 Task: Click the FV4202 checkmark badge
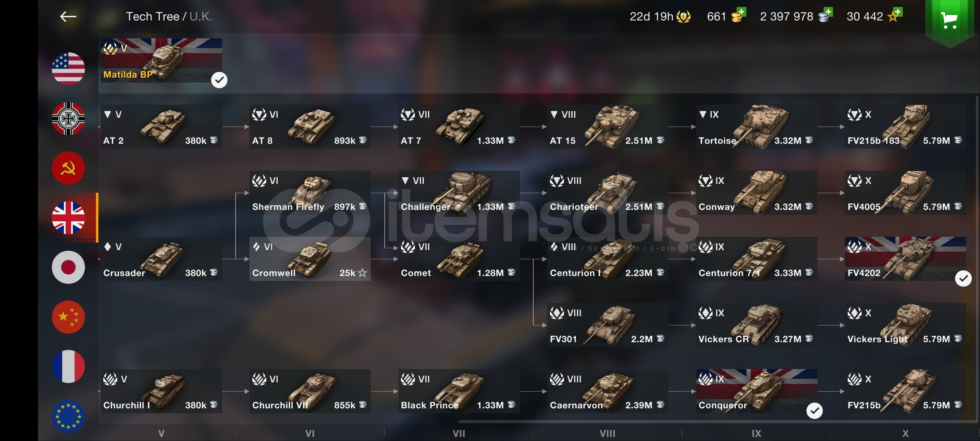pos(963,278)
